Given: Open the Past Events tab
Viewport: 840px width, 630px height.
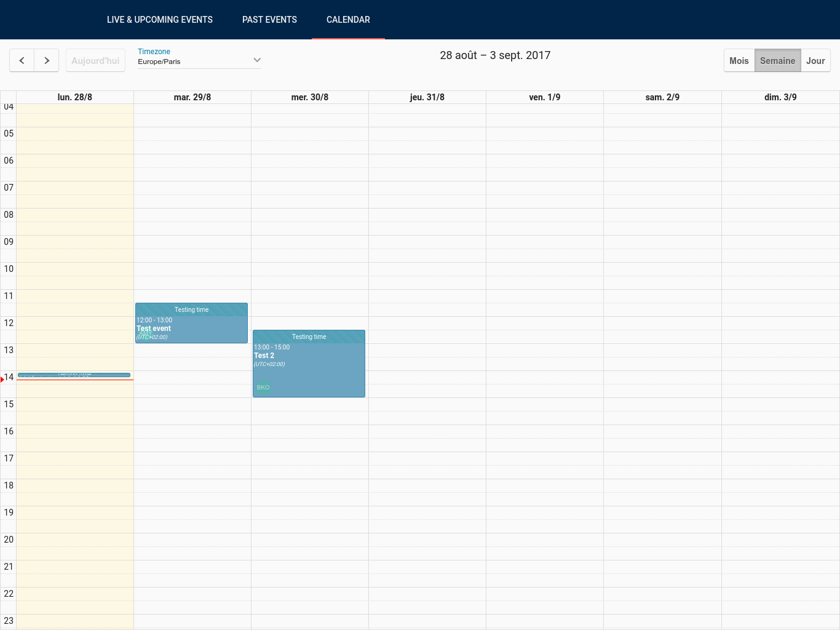Looking at the screenshot, I should (269, 20).
